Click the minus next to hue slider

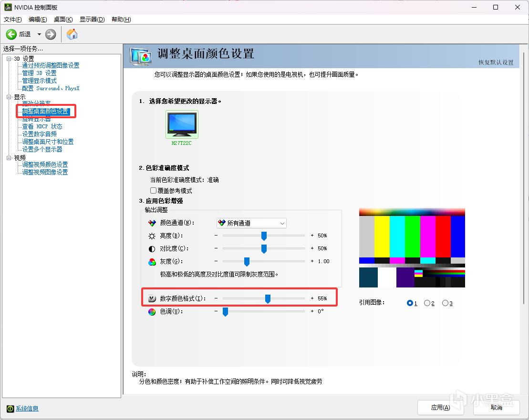(216, 311)
